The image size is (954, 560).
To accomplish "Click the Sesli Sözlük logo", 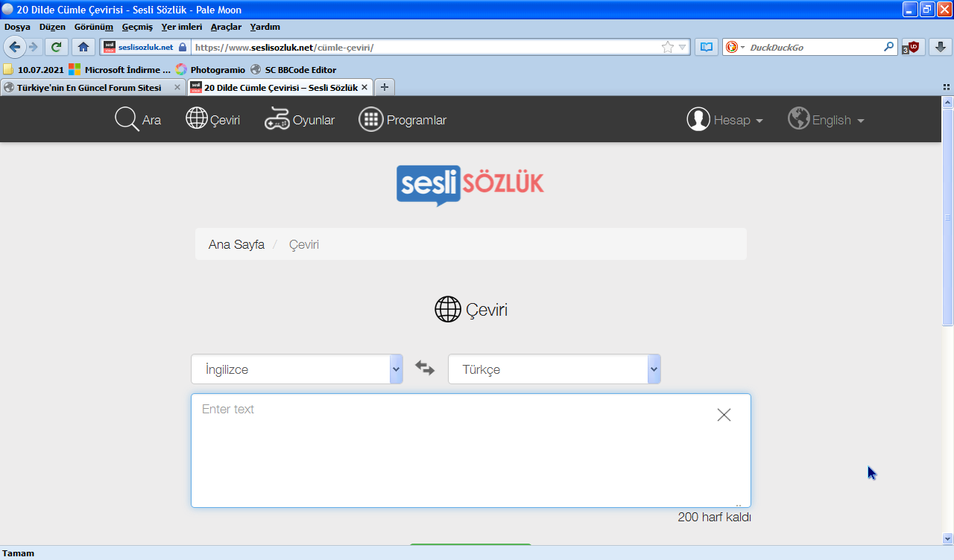I will (x=470, y=185).
